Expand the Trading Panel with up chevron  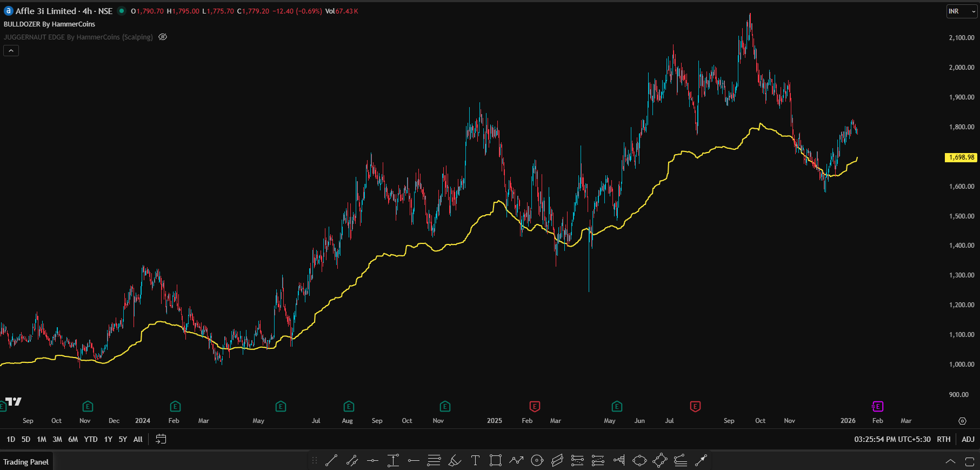[950, 462]
